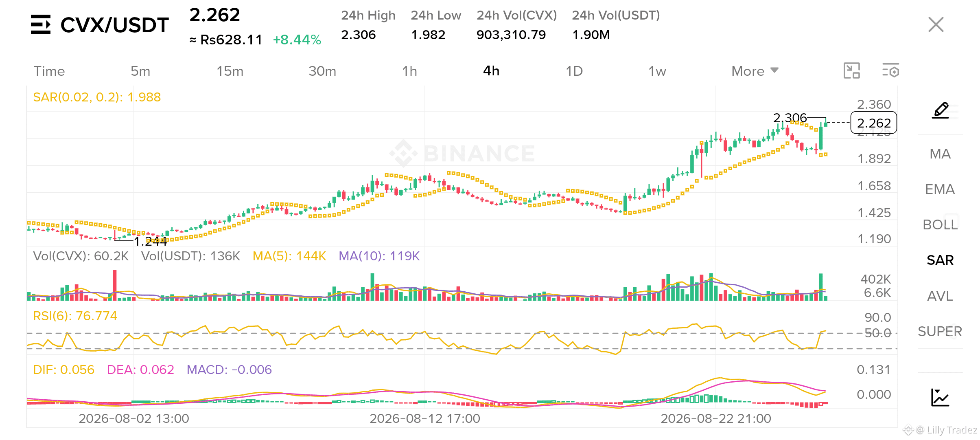This screenshot has width=980, height=440.
Task: Click the DIF: 0.056 label
Action: (x=63, y=370)
